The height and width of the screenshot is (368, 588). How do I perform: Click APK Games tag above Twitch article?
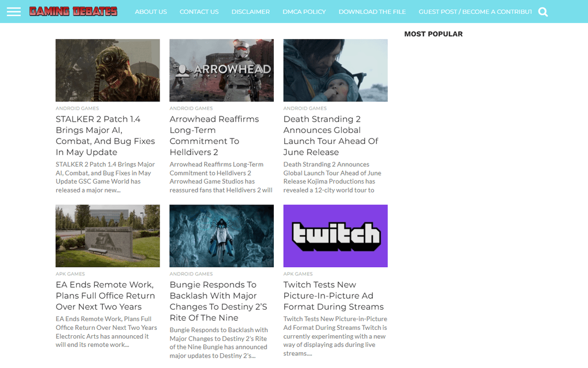298,274
